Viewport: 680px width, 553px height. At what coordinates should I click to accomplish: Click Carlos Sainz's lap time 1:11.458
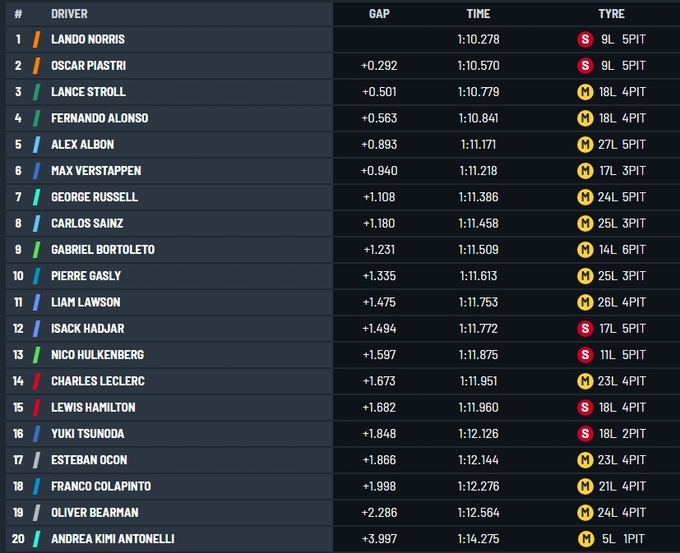(479, 224)
